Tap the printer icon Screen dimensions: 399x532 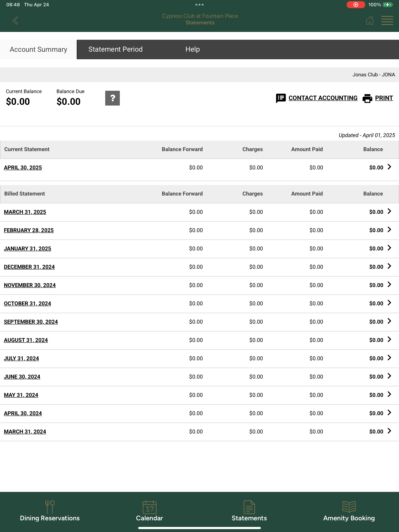pyautogui.click(x=367, y=98)
